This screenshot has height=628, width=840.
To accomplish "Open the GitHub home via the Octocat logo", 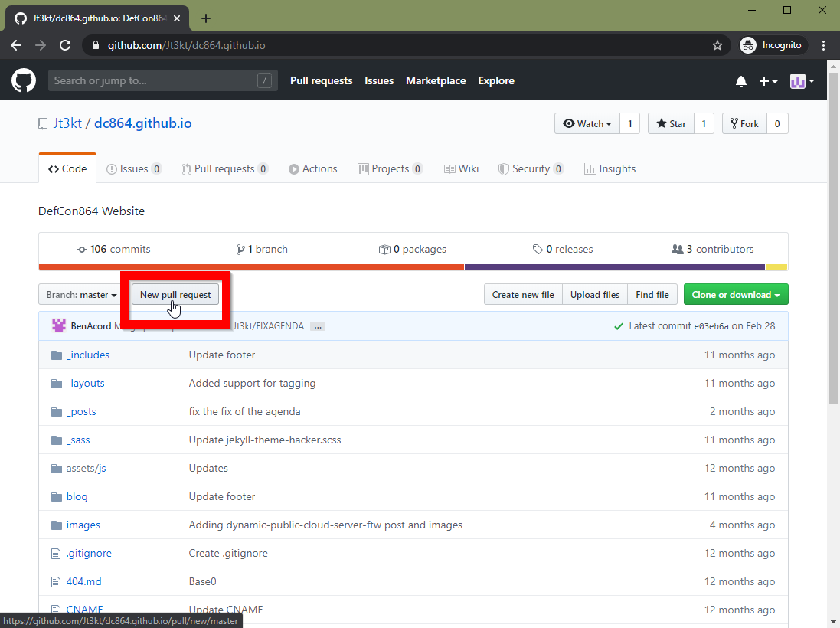I will (24, 80).
